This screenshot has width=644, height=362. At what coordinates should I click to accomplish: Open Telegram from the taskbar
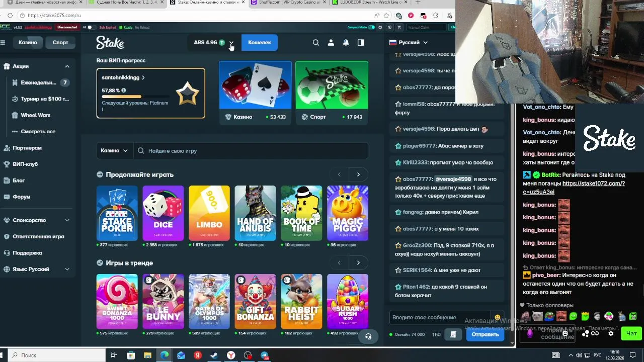[x=264, y=355]
